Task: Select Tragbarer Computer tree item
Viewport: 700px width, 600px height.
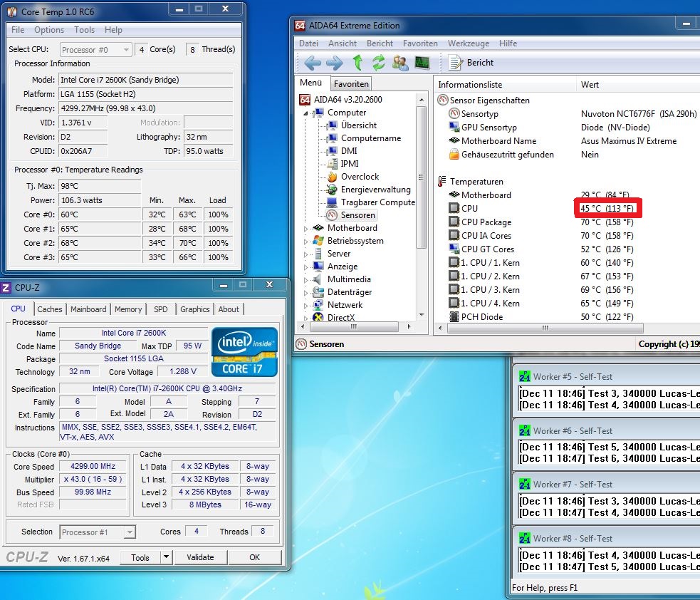Action: click(x=377, y=202)
